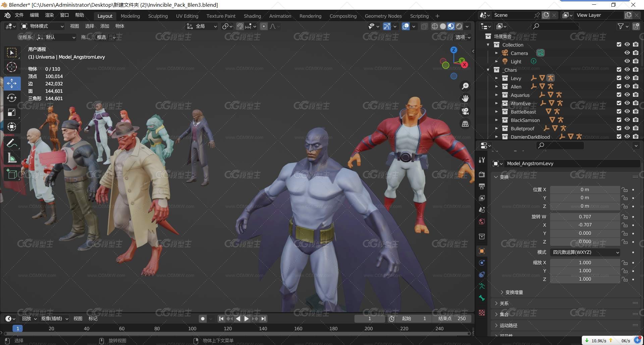Open the viewport Add menu
The height and width of the screenshot is (345, 644).
[x=105, y=26]
